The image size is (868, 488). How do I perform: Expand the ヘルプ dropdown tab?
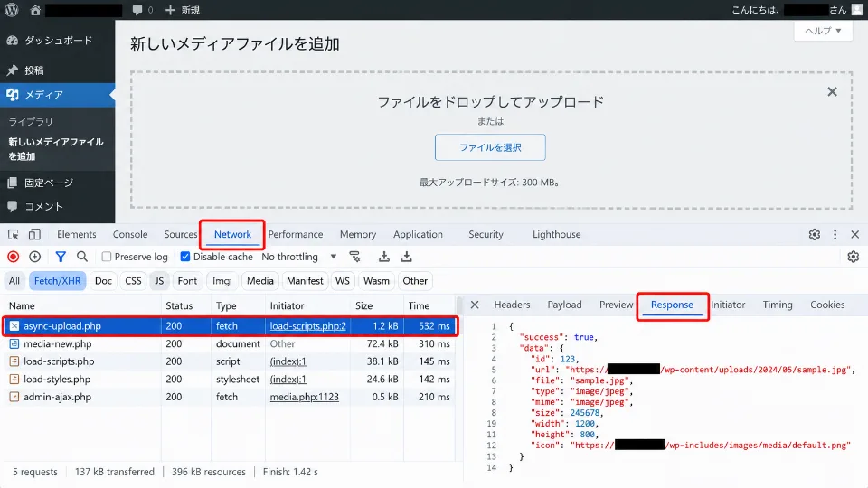tap(823, 31)
